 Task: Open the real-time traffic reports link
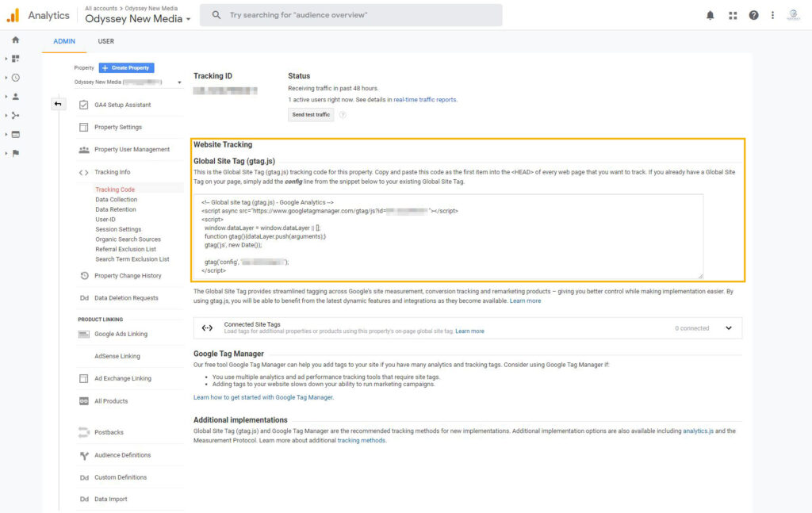(425, 100)
